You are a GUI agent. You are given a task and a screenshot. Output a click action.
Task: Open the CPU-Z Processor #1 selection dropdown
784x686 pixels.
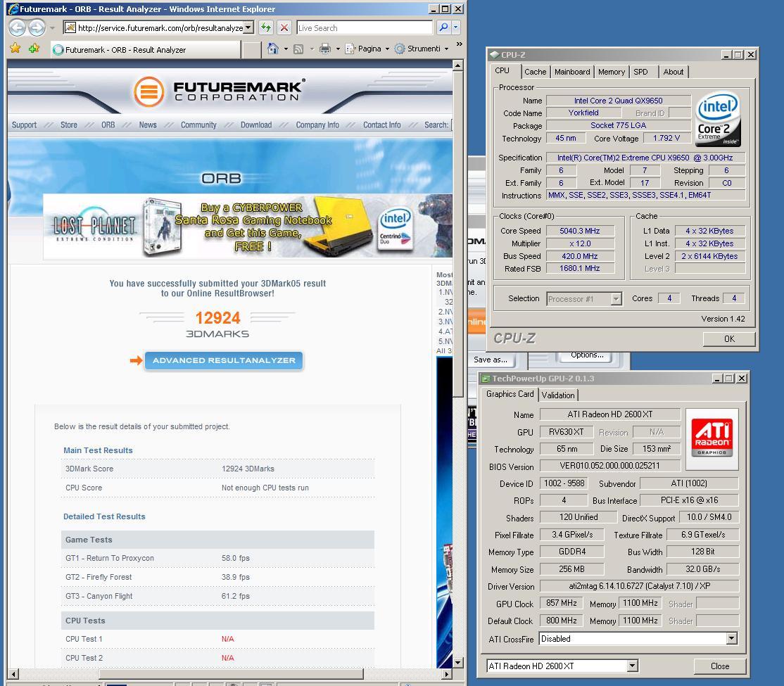(x=616, y=299)
